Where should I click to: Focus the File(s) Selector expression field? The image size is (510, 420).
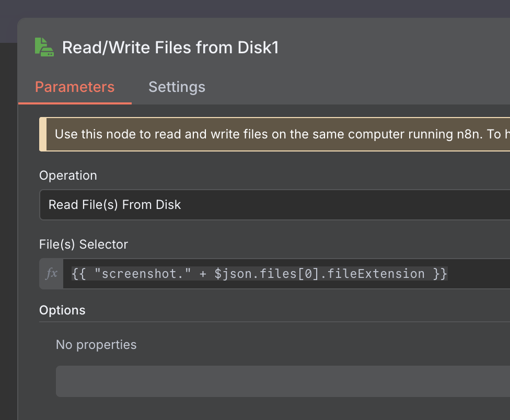tap(286, 273)
